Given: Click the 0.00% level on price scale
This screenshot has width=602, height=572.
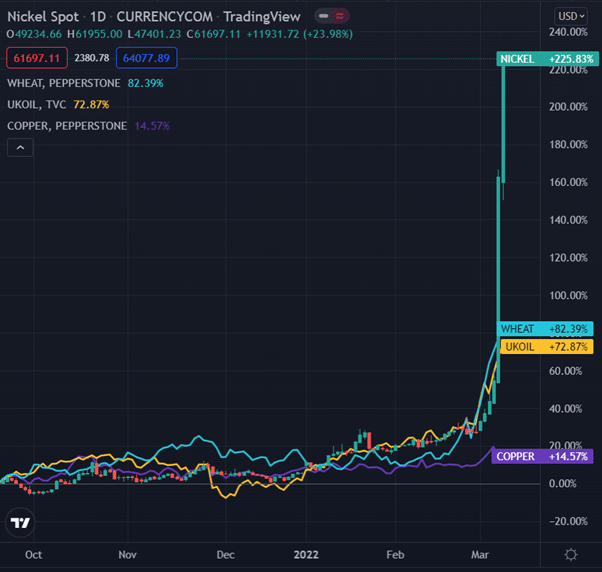Looking at the screenshot, I should pos(562,484).
